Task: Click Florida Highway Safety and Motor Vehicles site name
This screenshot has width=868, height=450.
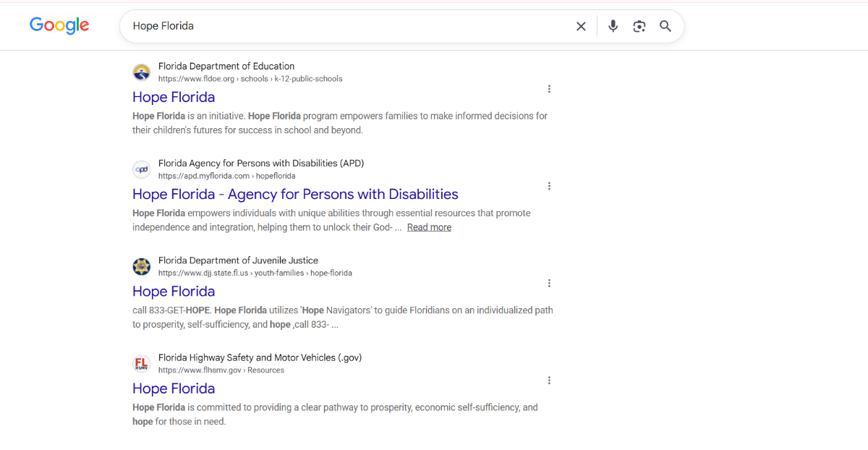Action: (x=260, y=357)
